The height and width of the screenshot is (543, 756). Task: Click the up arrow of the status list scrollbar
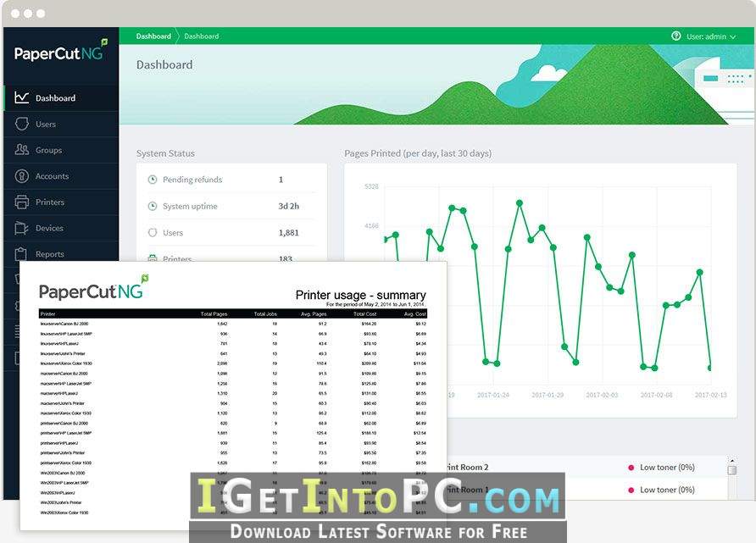[732, 461]
